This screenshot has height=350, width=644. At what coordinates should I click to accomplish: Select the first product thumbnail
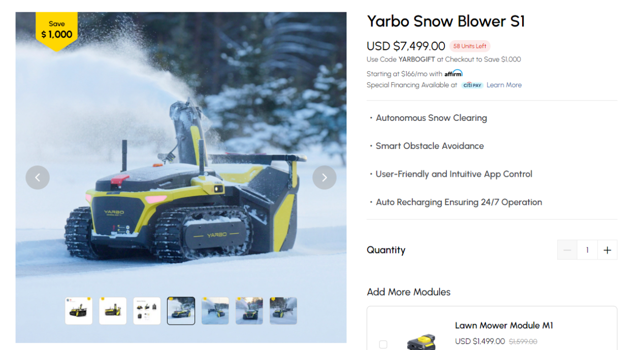pyautogui.click(x=79, y=311)
